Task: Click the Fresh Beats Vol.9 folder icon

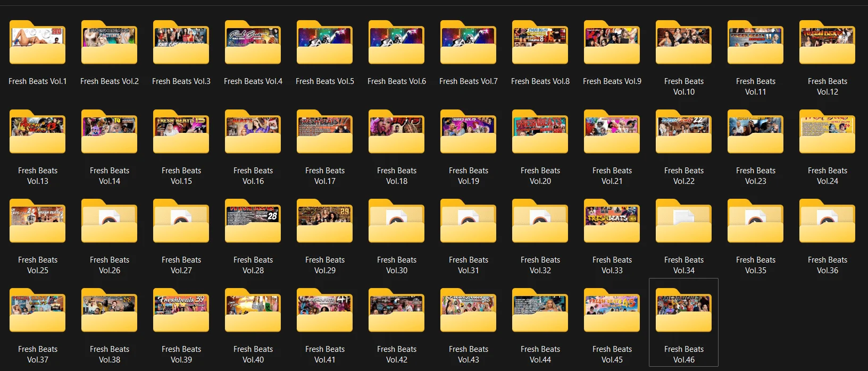Action: tap(612, 43)
